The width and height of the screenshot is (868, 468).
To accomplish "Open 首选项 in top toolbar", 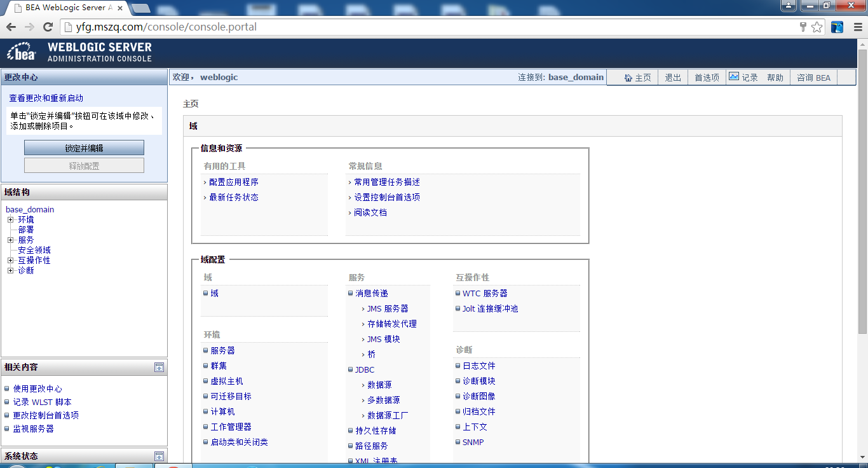I will click(x=707, y=78).
